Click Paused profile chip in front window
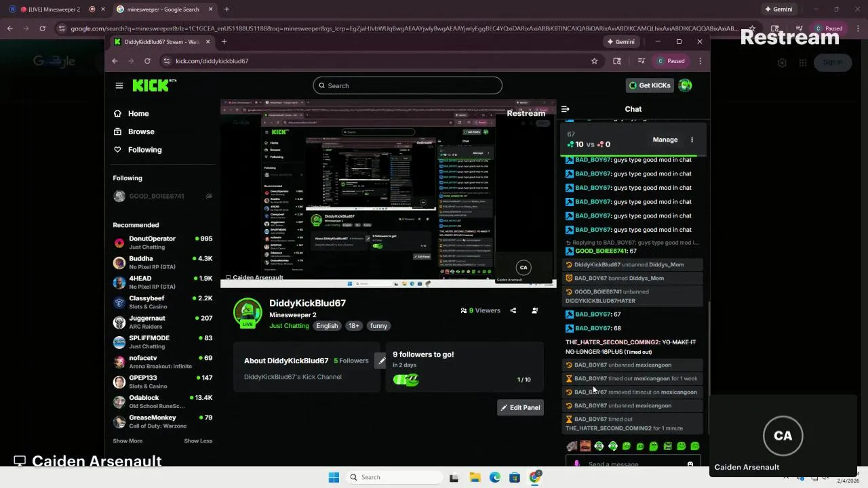 click(x=670, y=61)
